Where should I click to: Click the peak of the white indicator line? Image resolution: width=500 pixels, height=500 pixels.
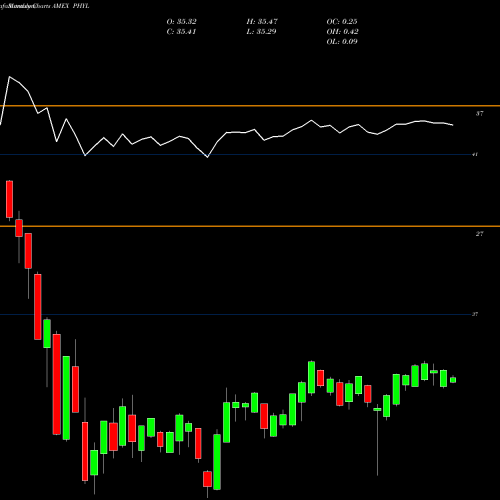[9, 77]
